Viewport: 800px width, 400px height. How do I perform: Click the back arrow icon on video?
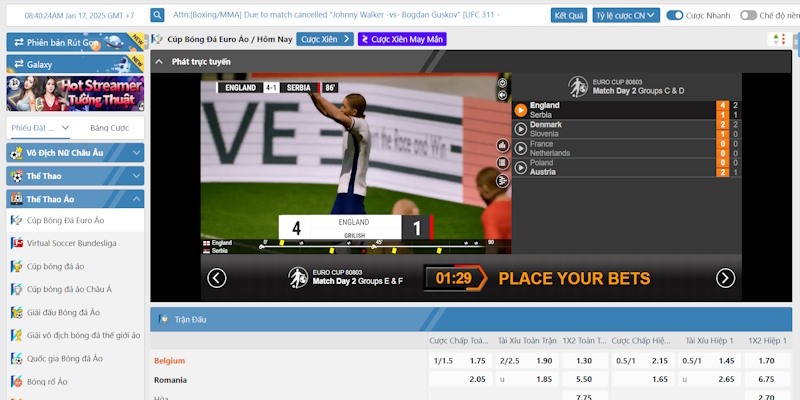[503, 95]
